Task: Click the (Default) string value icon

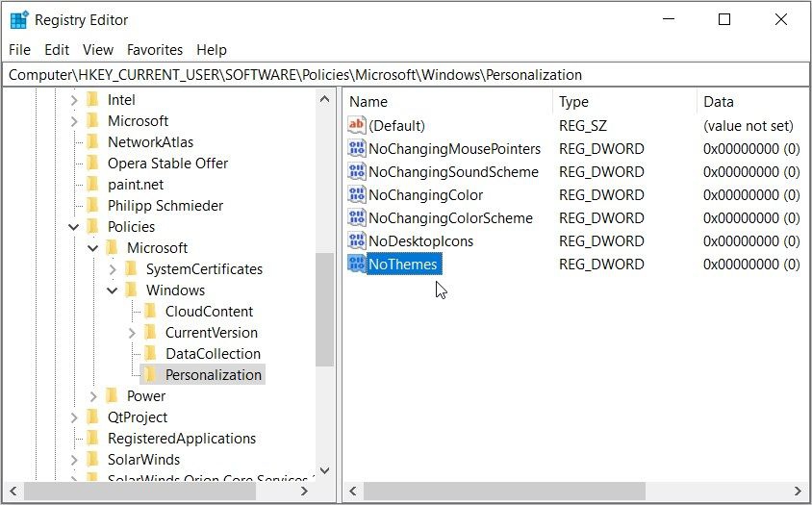Action: point(356,126)
